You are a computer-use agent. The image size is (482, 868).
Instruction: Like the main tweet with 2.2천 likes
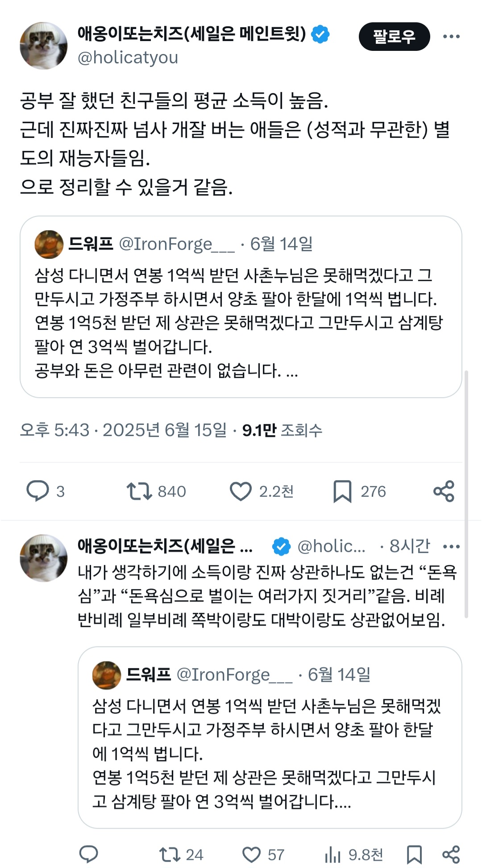point(241,491)
